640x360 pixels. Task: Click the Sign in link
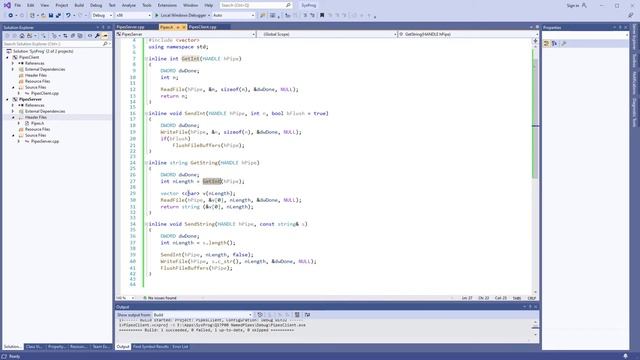[x=573, y=5]
